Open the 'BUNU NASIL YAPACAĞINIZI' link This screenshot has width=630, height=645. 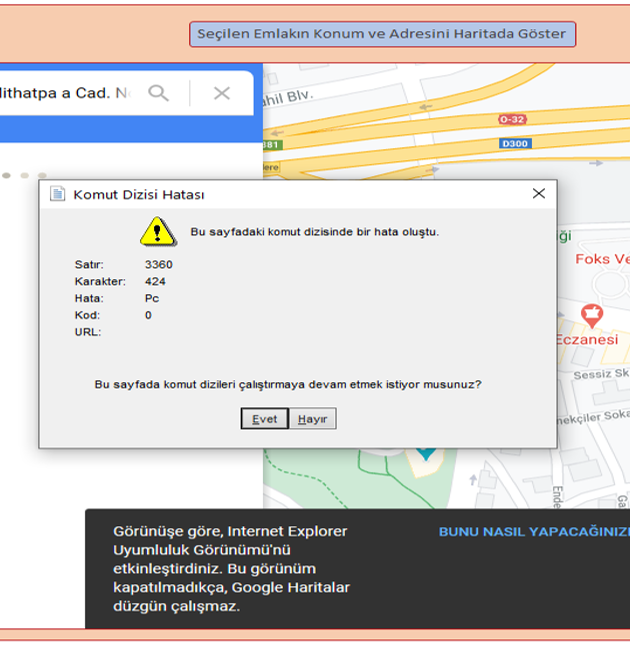533,531
